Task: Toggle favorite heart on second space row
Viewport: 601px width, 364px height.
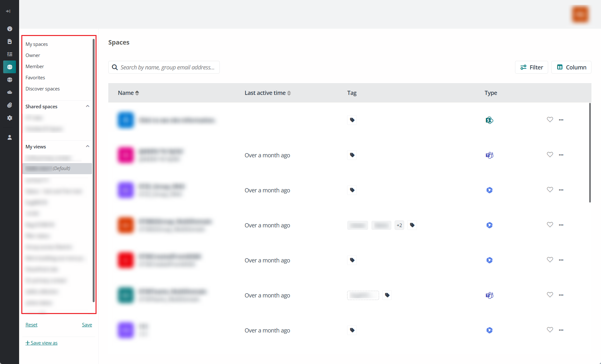Action: coord(550,155)
